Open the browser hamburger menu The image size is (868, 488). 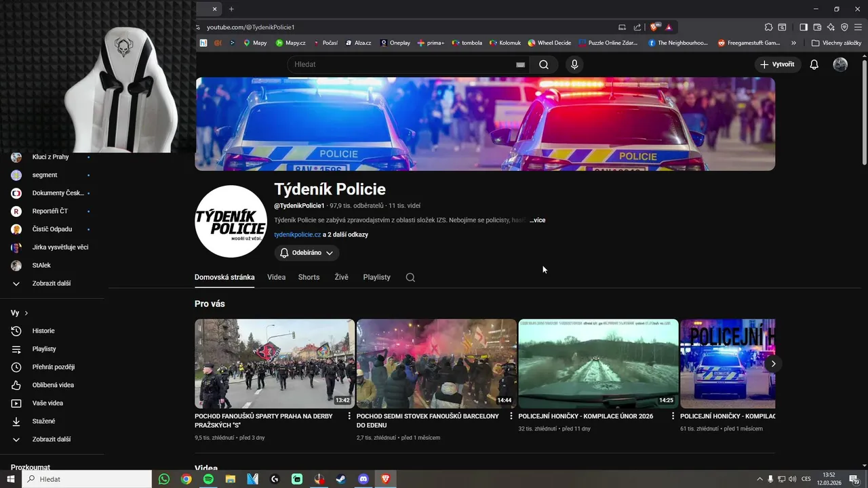(x=858, y=27)
